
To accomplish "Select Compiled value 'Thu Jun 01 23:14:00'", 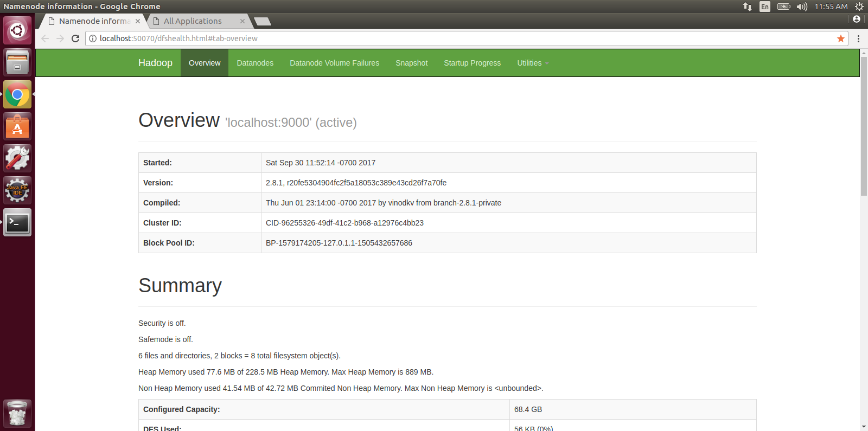I will tap(384, 203).
